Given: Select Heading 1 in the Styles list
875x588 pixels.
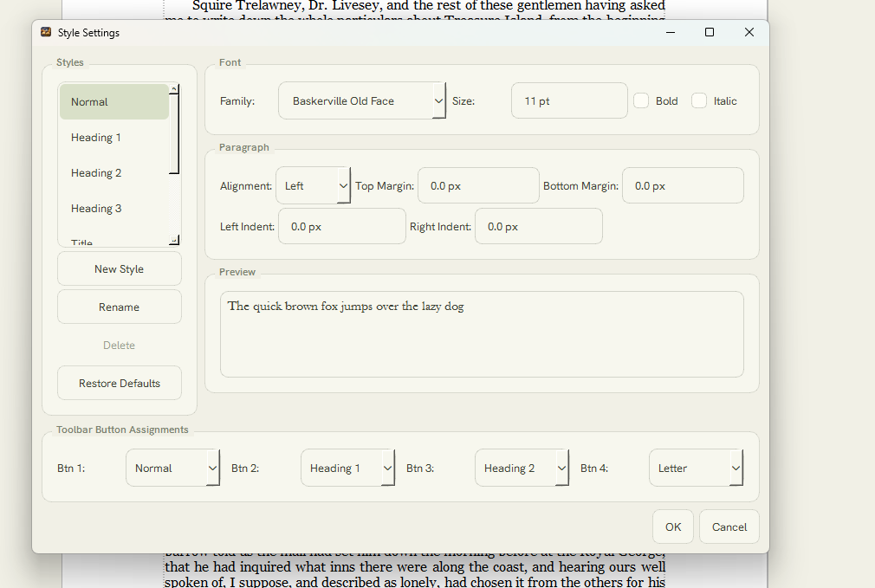Looking at the screenshot, I should click(114, 137).
